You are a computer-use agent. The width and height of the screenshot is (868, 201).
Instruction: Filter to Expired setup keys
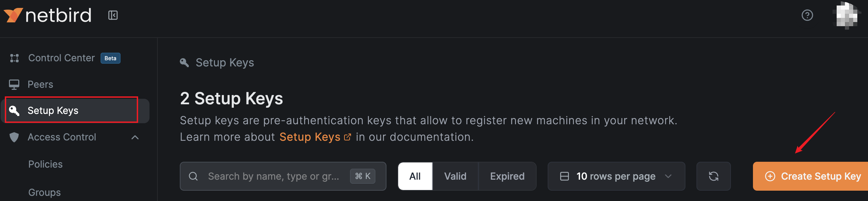tap(507, 176)
